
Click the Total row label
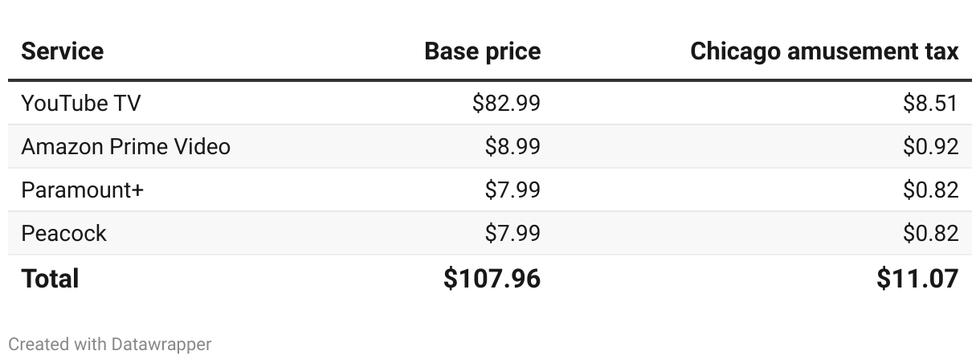point(50,279)
